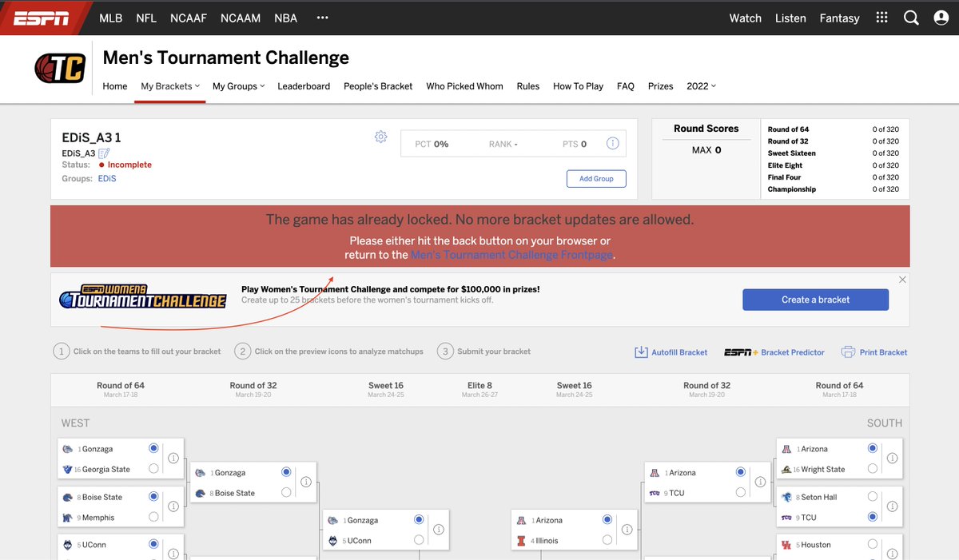Open matchup preview for Gonzaga vs Georgia State

[x=173, y=459]
